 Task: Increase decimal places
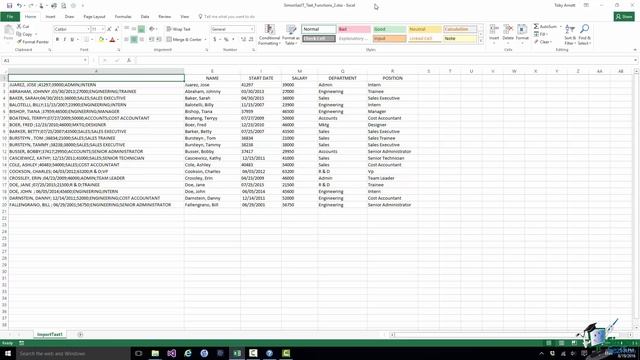[243, 40]
